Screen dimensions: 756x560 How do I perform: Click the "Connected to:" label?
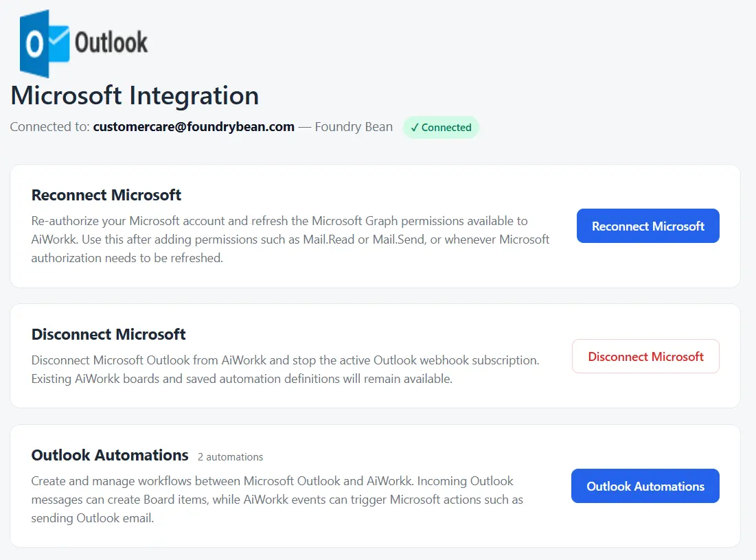(49, 127)
